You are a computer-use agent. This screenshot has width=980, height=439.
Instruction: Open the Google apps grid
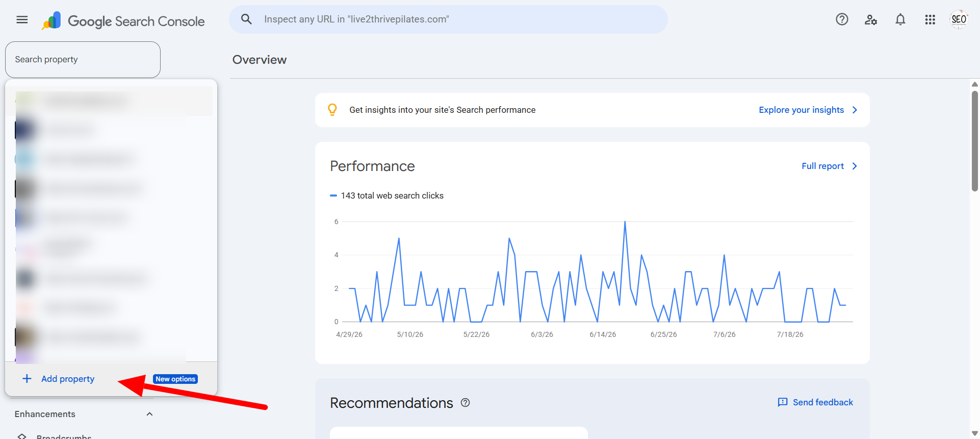(x=930, y=19)
